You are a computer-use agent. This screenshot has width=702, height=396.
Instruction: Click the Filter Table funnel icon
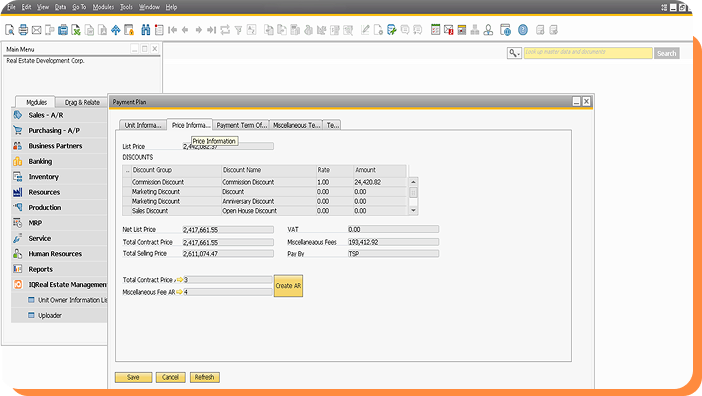click(x=238, y=30)
